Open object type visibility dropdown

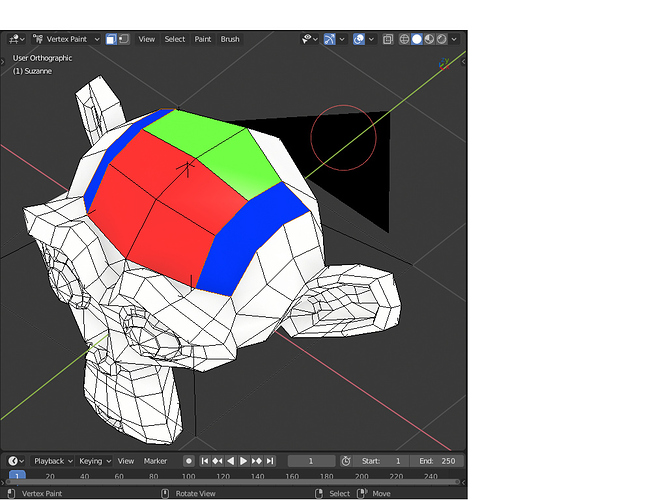pyautogui.click(x=310, y=39)
